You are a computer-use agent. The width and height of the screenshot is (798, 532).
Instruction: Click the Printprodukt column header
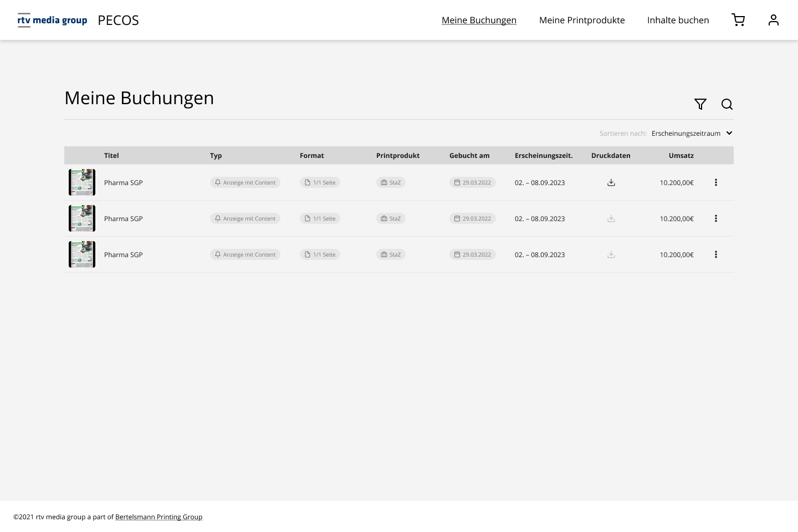(x=398, y=156)
